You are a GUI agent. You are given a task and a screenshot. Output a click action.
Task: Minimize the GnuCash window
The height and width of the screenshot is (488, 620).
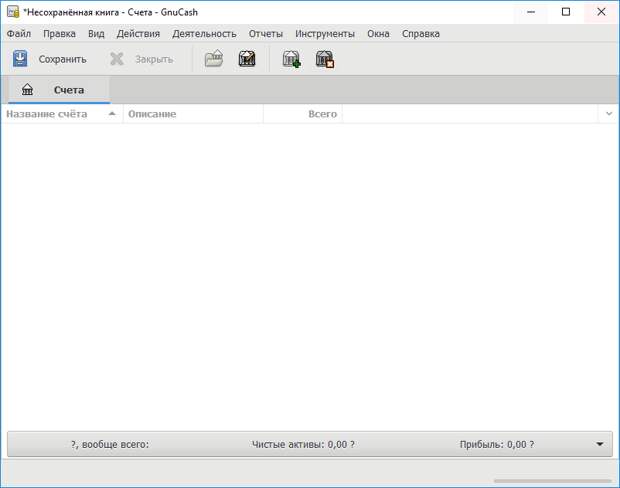[531, 12]
